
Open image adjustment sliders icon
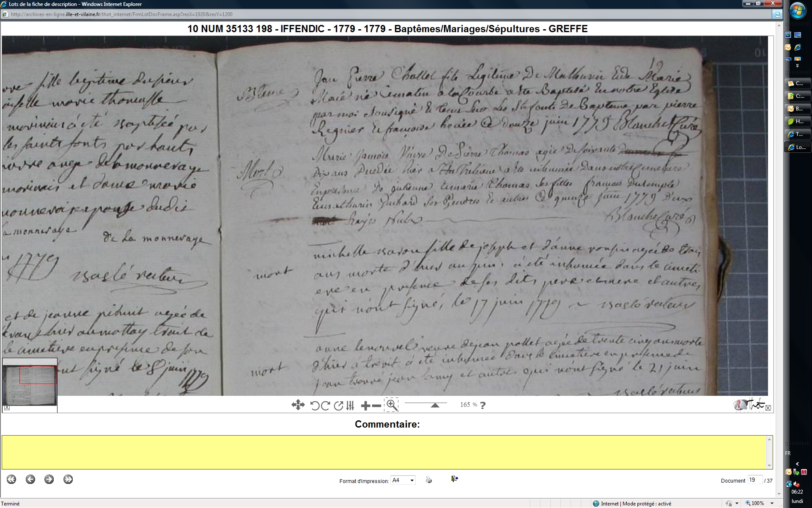click(350, 406)
